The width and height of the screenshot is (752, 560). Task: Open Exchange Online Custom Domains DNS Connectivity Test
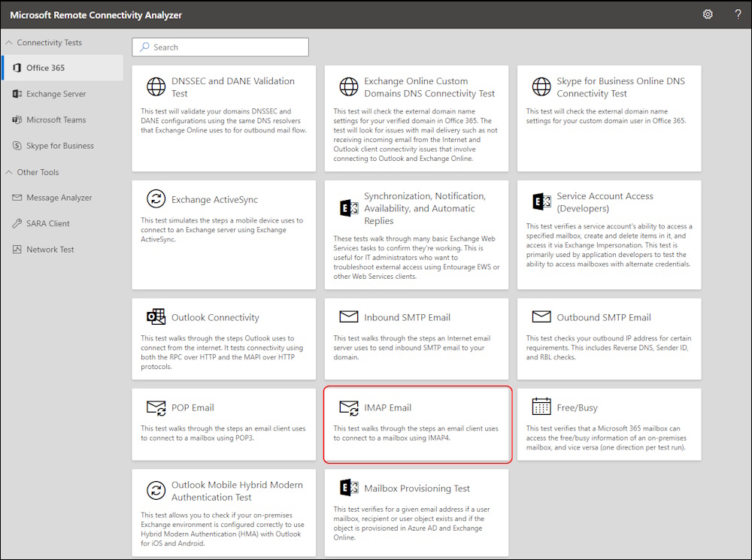click(x=429, y=87)
